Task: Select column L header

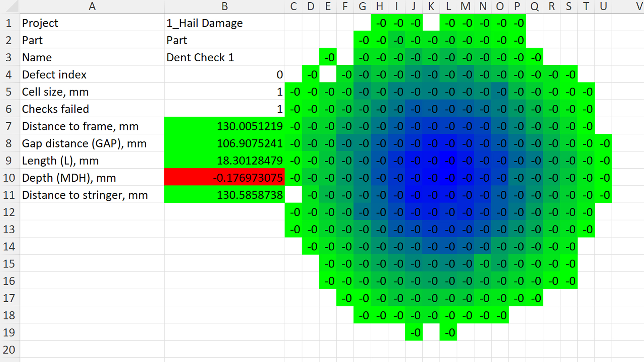Action: 448,6
